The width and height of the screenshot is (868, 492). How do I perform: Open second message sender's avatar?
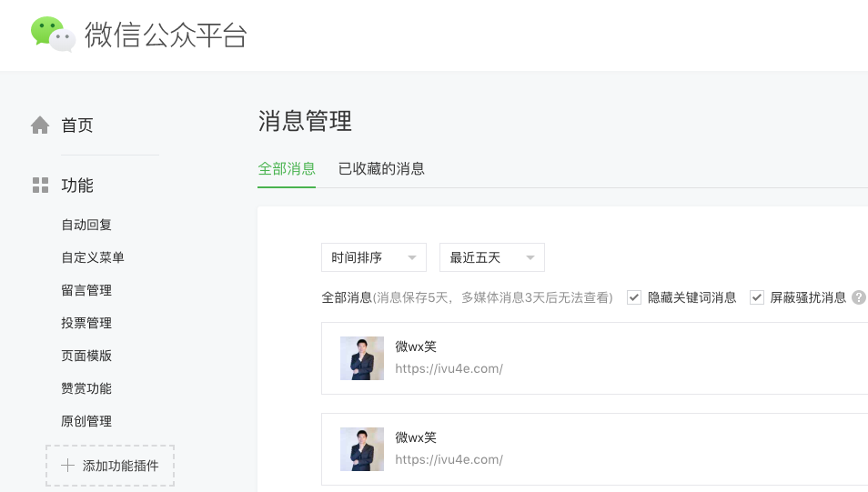tap(362, 449)
